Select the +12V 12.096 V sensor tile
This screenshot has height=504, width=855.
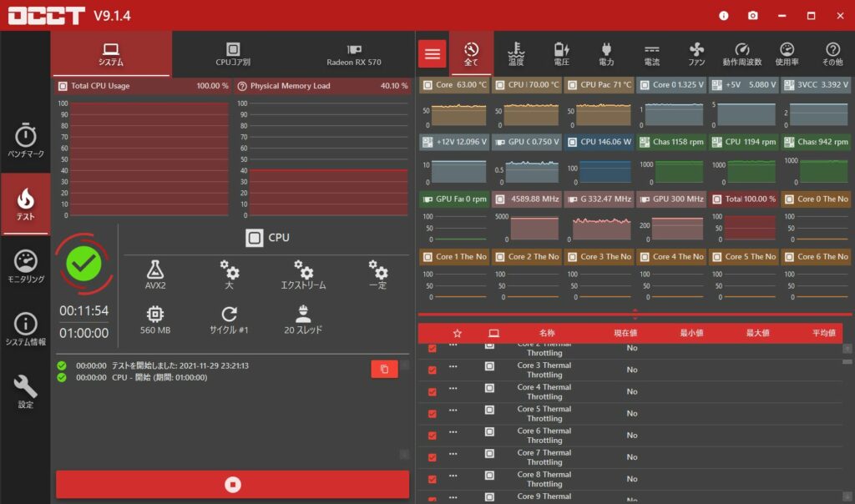pyautogui.click(x=455, y=142)
